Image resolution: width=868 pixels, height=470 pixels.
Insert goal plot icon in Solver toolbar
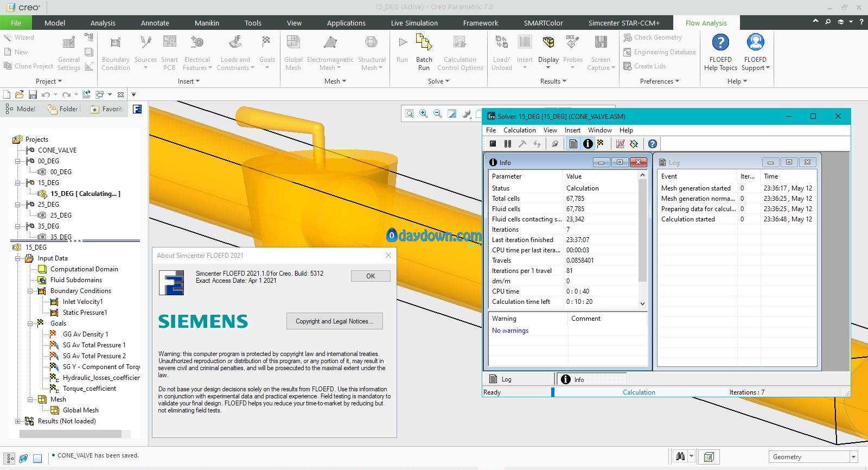[x=620, y=144]
